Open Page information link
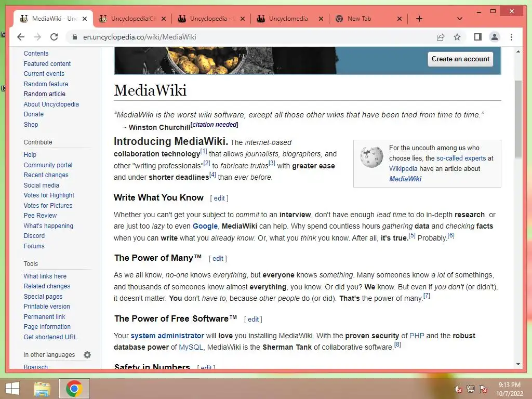This screenshot has width=532, height=399. pyautogui.click(x=47, y=327)
